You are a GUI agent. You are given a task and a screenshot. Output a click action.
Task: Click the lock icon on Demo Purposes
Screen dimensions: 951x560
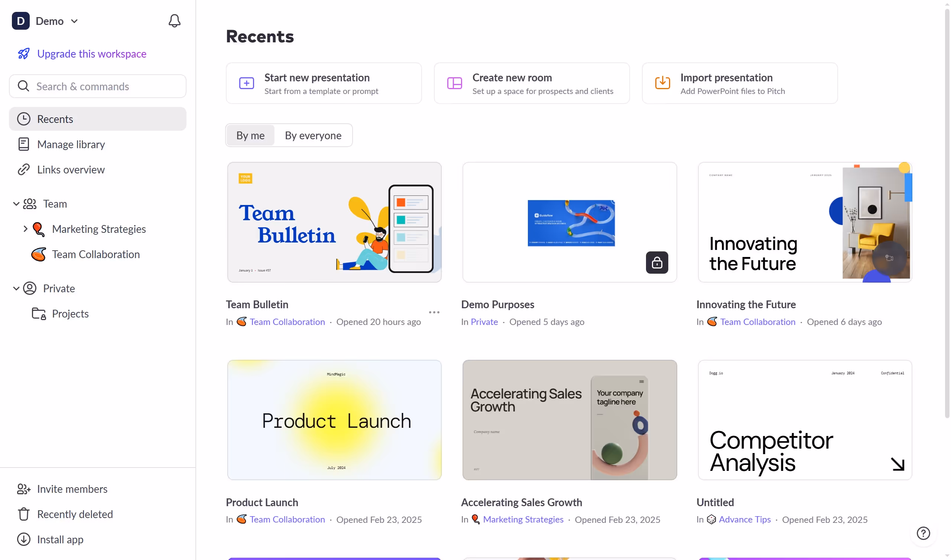(x=657, y=262)
